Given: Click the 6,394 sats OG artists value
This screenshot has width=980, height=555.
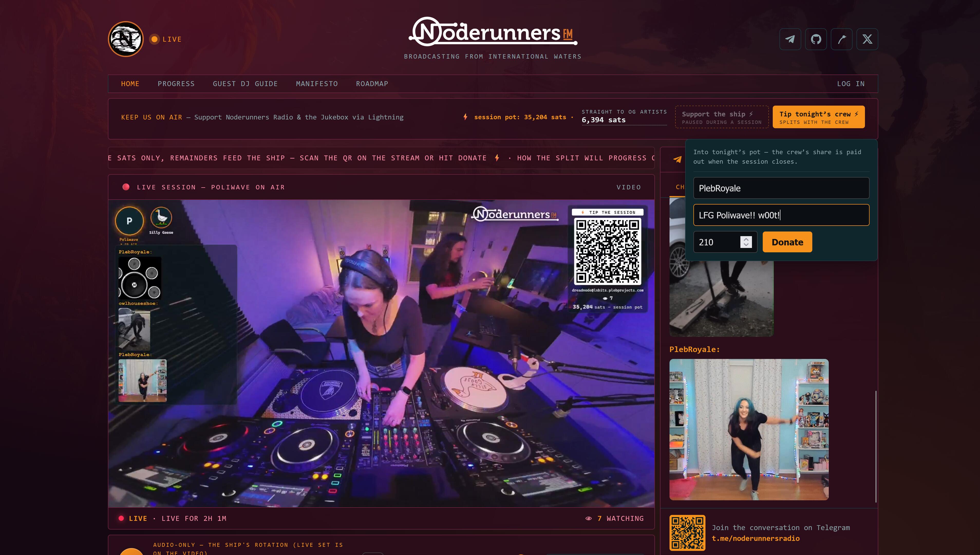Looking at the screenshot, I should [604, 120].
